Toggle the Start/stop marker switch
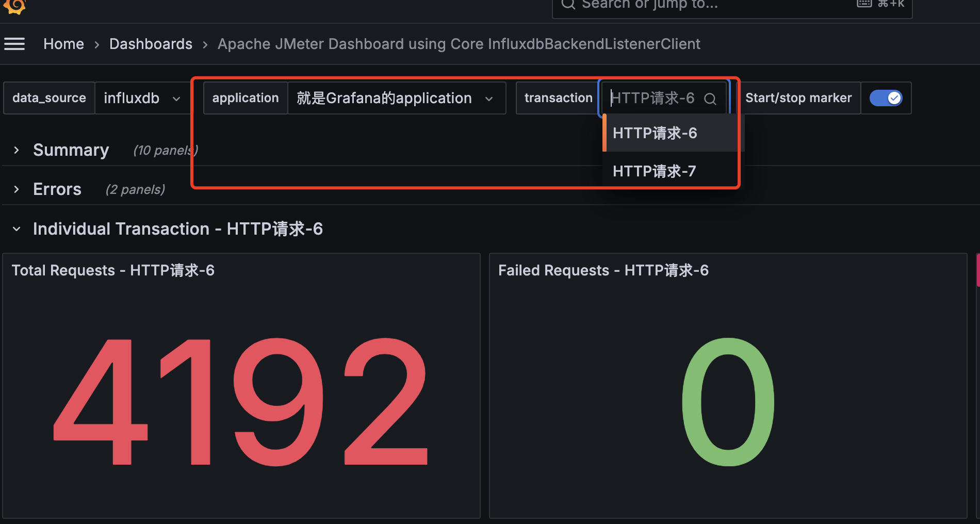 click(x=886, y=98)
